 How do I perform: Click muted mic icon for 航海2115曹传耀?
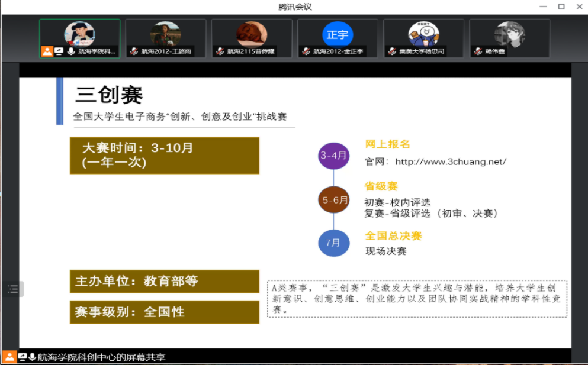220,51
